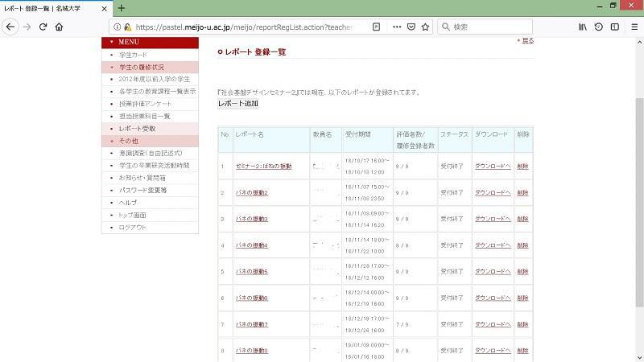The height and width of the screenshot is (362, 644).
Task: Expand the その他 menu section
Action: click(x=129, y=141)
